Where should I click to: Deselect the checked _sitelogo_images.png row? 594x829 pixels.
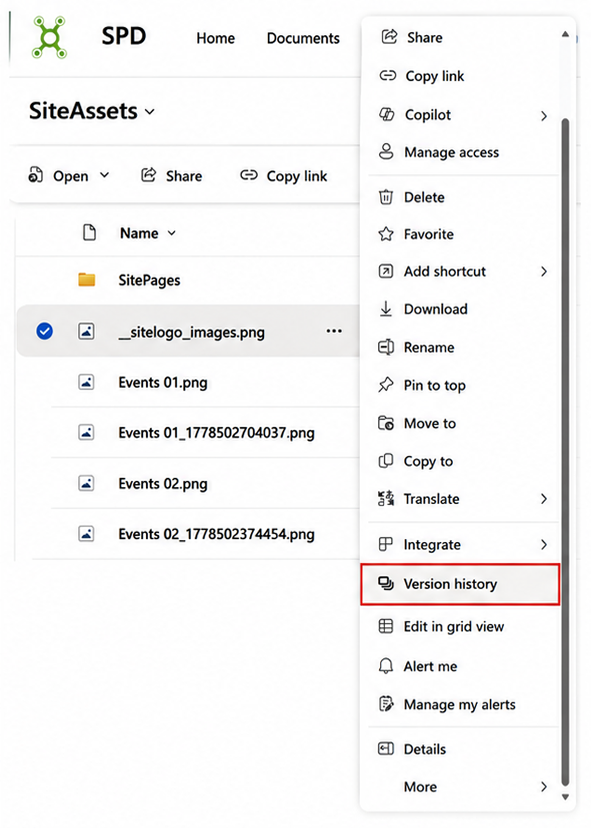click(x=44, y=331)
